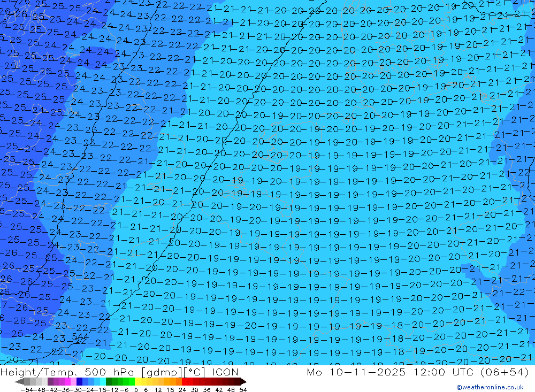Click the '0' legend scale value
The image size is (535, 392).
pyautogui.click(x=136, y=390)
